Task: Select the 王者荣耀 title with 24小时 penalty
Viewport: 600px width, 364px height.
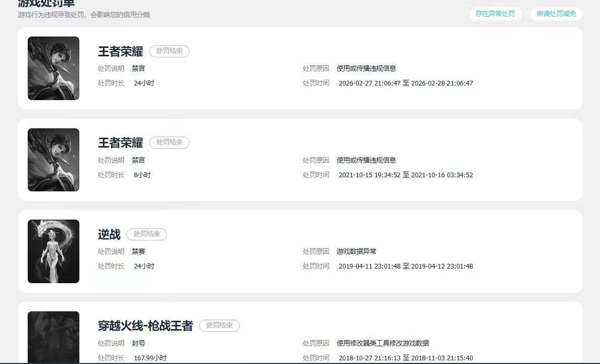Action: click(120, 51)
